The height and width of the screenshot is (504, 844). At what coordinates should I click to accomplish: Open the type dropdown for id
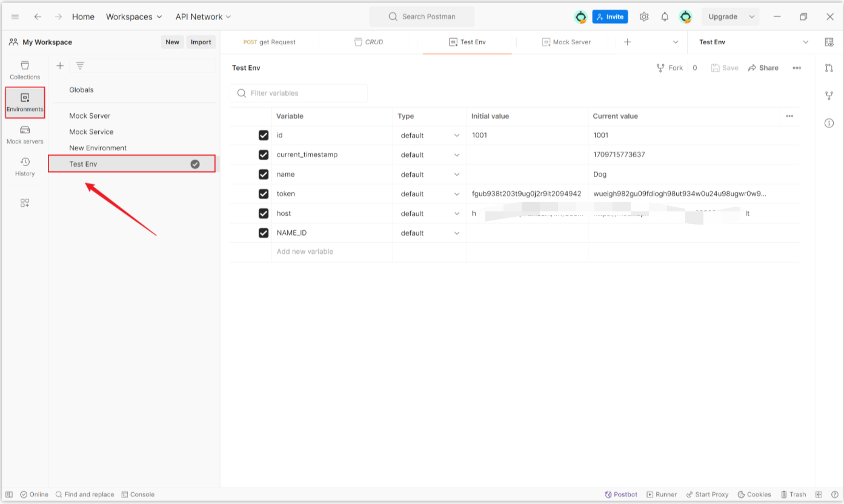pyautogui.click(x=430, y=135)
